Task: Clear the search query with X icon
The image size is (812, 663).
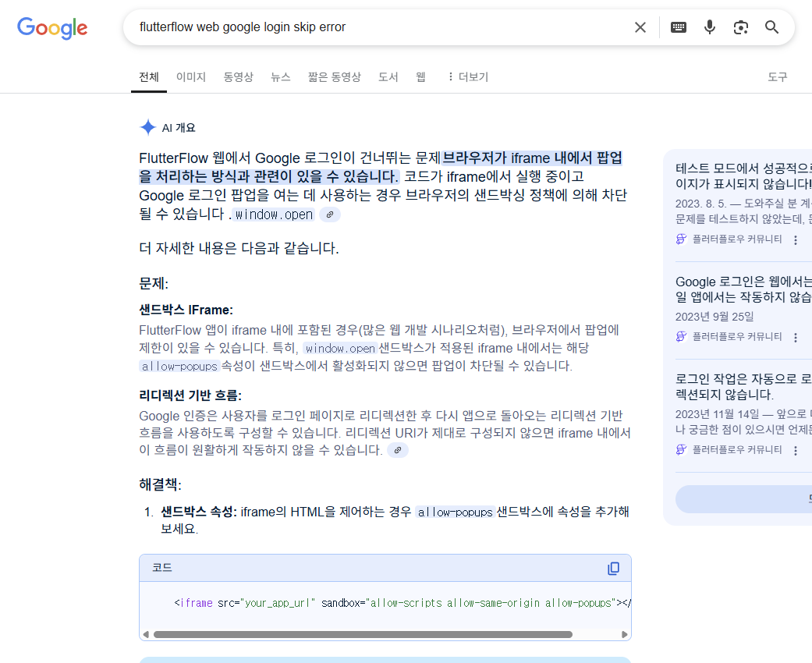Action: (640, 27)
